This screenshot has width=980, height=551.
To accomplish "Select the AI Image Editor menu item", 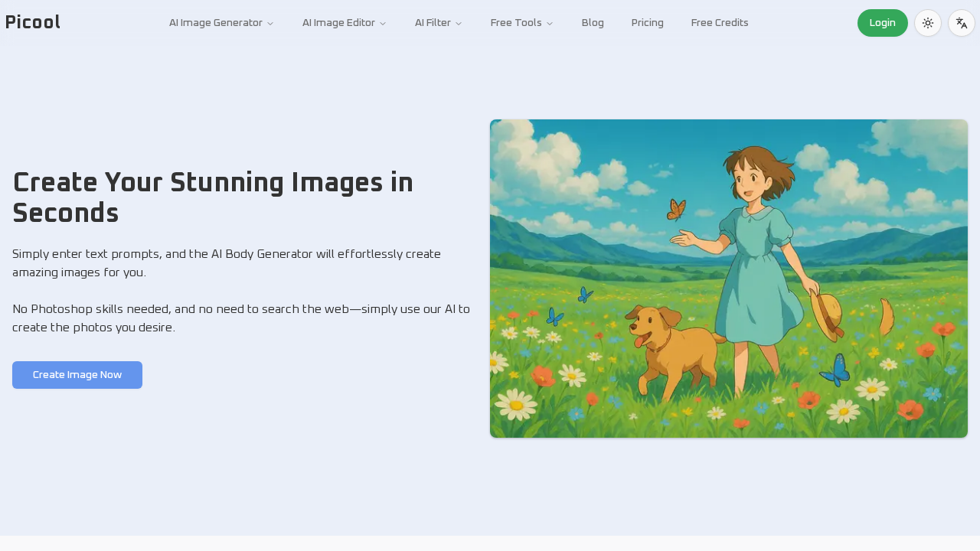I will tap(338, 22).
